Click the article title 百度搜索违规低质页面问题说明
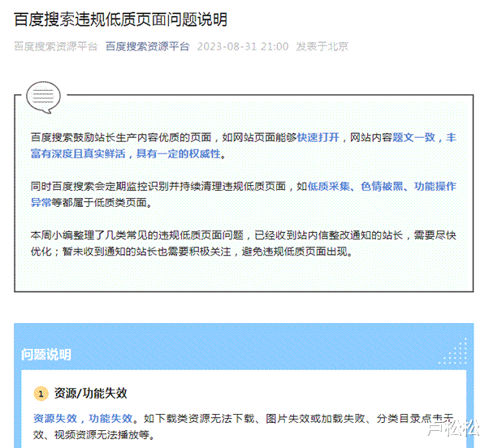This screenshot has height=448, width=489. pos(120,19)
